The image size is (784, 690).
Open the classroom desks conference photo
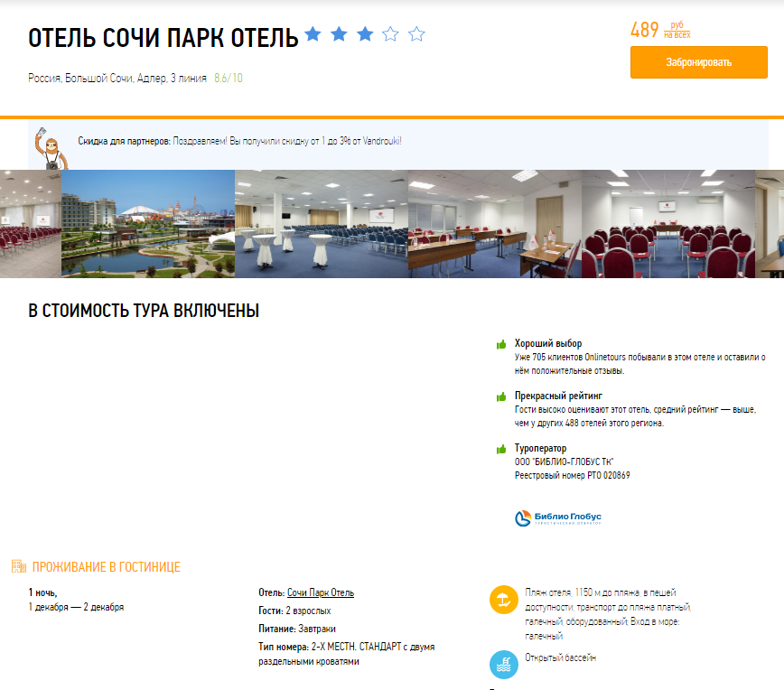click(x=495, y=224)
